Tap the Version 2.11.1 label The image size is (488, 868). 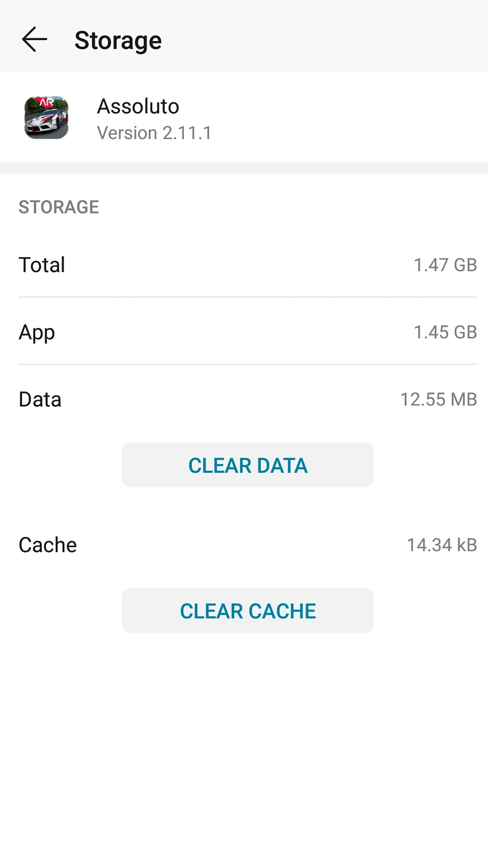click(x=154, y=133)
